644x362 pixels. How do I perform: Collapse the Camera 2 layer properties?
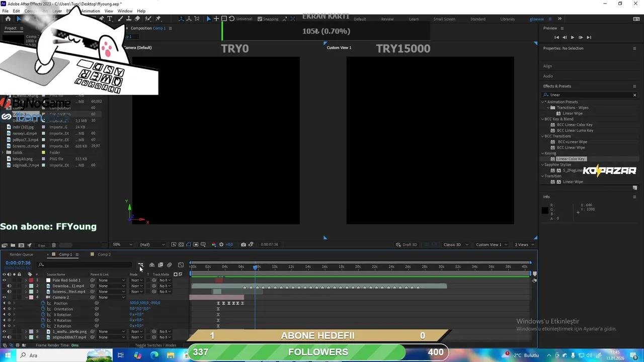(26, 297)
